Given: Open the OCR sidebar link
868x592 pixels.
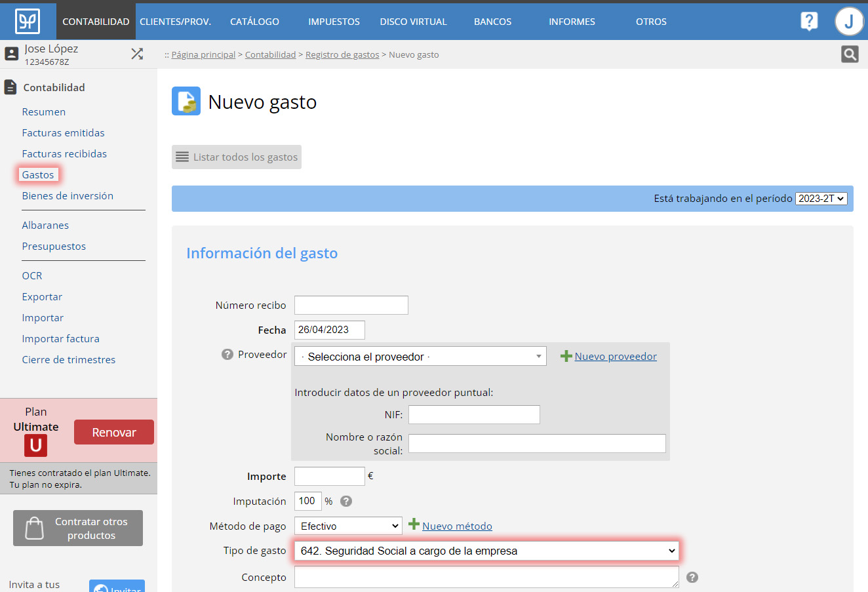Looking at the screenshot, I should tap(32, 276).
